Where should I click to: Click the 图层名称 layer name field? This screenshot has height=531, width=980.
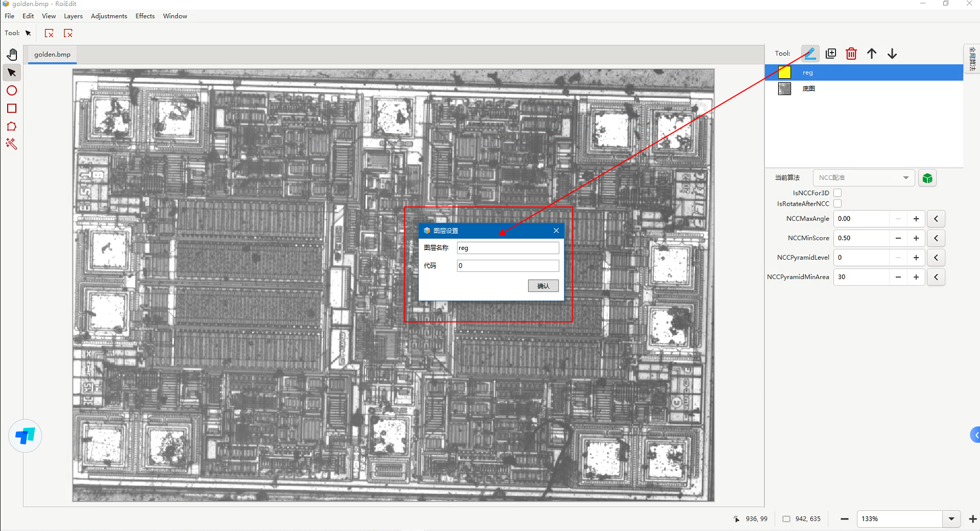click(508, 248)
